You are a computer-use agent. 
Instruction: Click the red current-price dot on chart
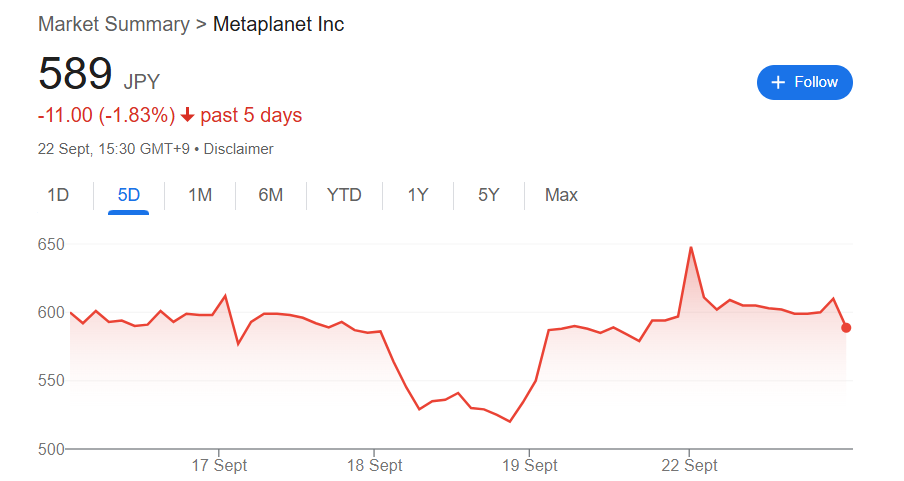point(846,328)
